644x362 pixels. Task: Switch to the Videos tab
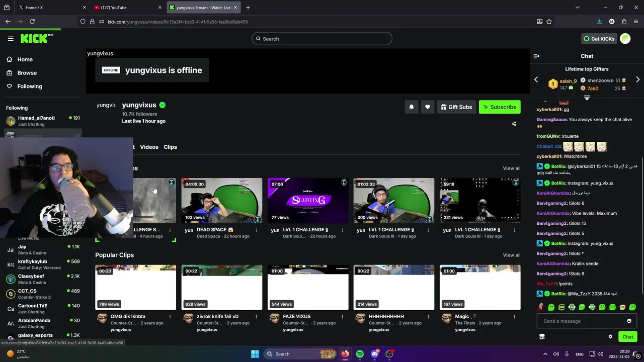pyautogui.click(x=149, y=147)
